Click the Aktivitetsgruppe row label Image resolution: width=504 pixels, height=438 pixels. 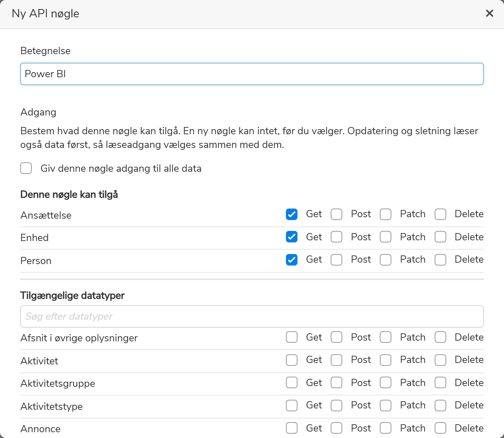58,384
